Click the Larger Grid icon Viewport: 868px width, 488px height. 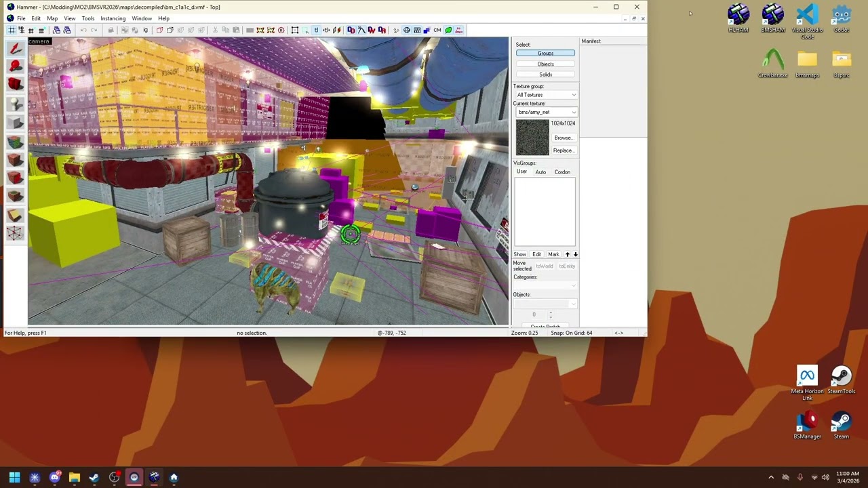tap(41, 30)
